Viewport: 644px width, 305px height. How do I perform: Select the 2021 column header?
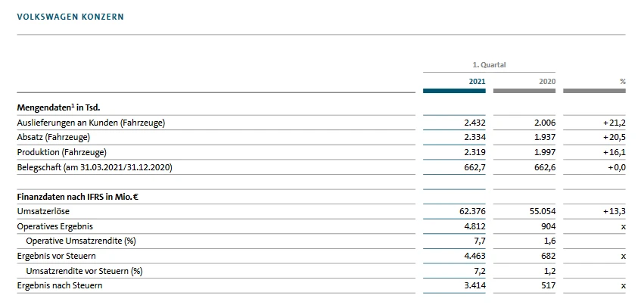(477, 80)
